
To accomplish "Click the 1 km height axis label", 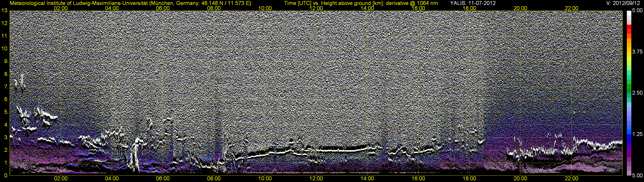I will point(6,163).
